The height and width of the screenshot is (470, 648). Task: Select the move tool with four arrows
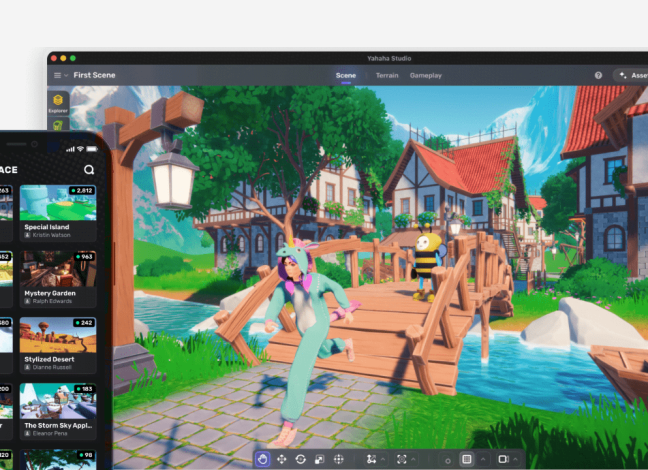(x=282, y=459)
